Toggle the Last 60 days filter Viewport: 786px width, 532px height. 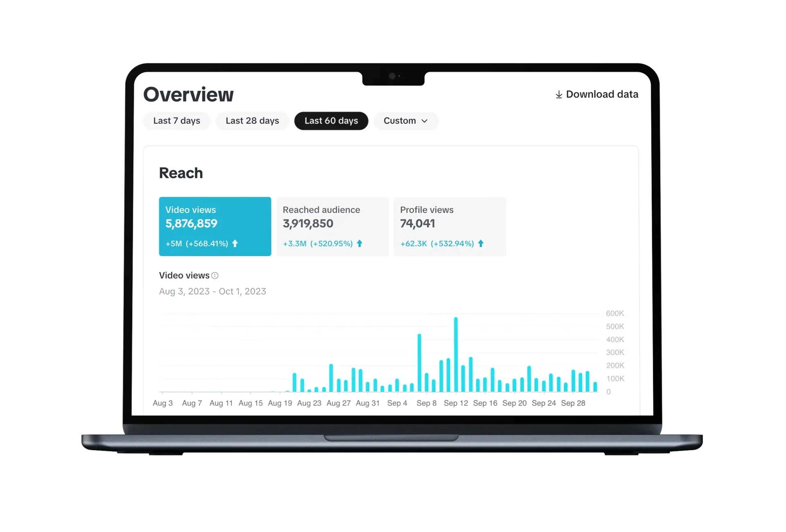pos(331,121)
